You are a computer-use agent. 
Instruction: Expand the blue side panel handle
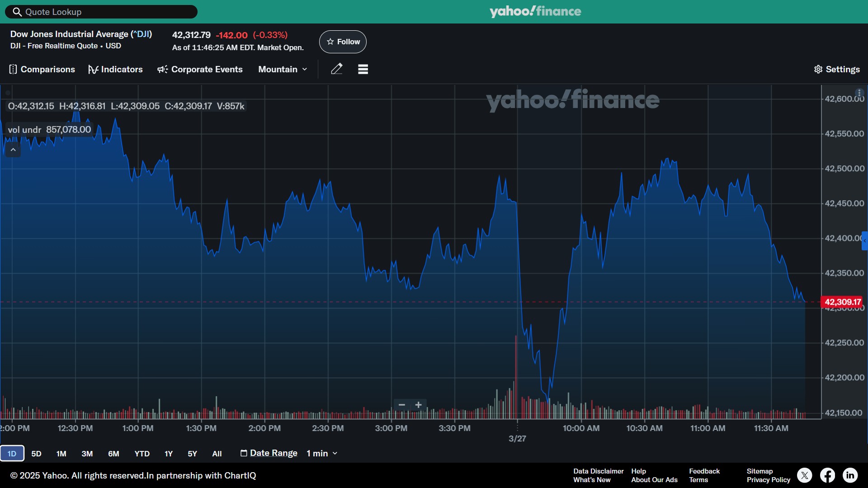[x=865, y=241]
